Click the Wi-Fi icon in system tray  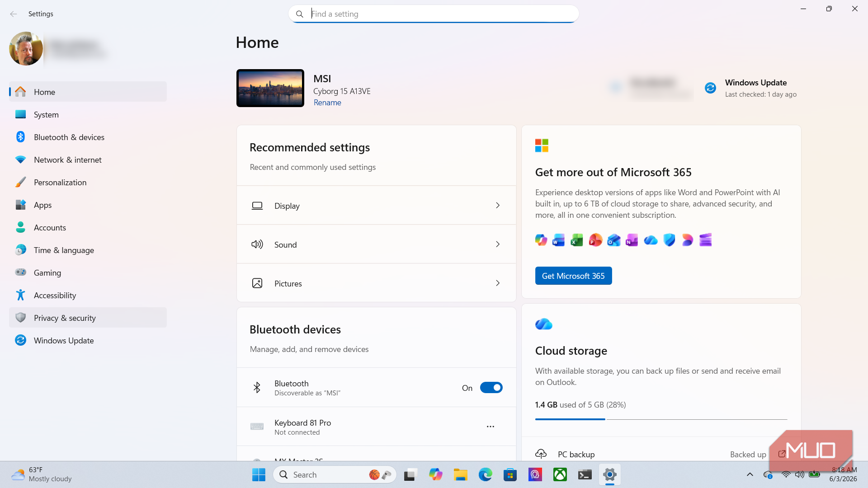pyautogui.click(x=786, y=474)
